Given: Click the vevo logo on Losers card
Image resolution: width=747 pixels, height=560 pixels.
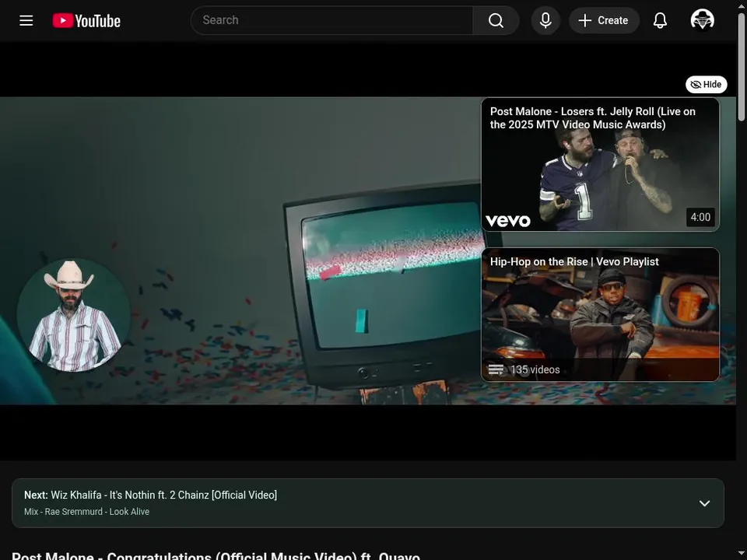Looking at the screenshot, I should (508, 221).
